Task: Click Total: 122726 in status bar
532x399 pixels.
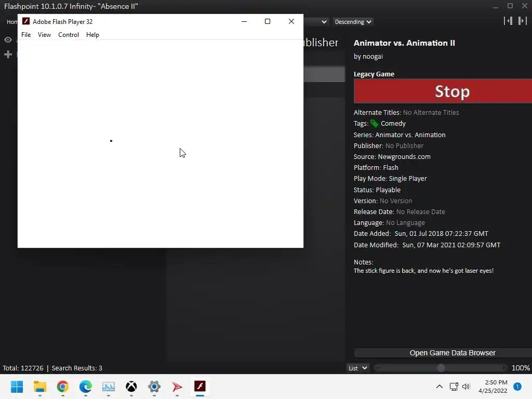Action: [x=23, y=368]
